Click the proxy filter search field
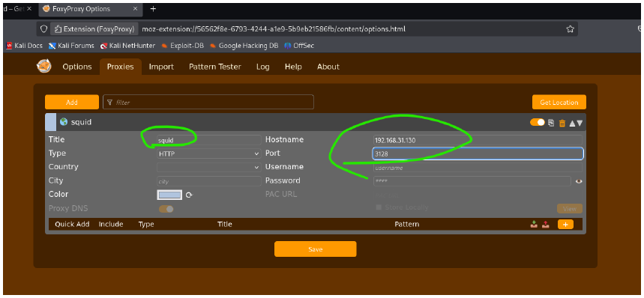This screenshot has width=644, height=298. pyautogui.click(x=208, y=102)
